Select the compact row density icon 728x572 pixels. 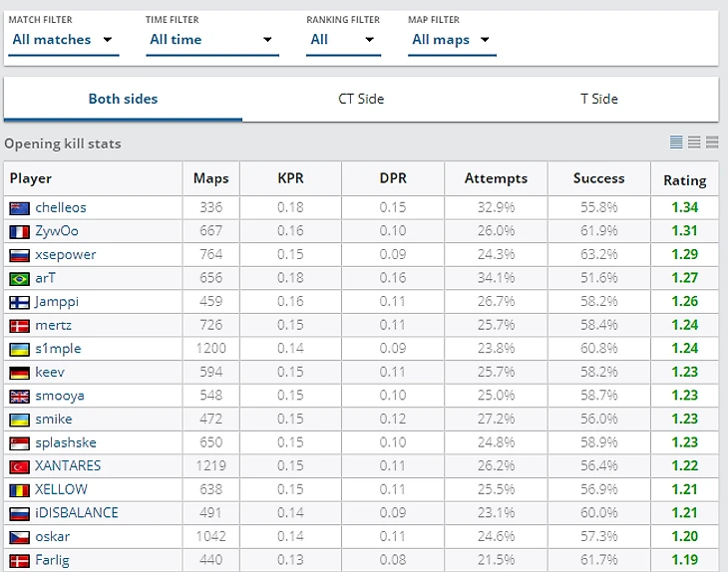click(x=677, y=143)
